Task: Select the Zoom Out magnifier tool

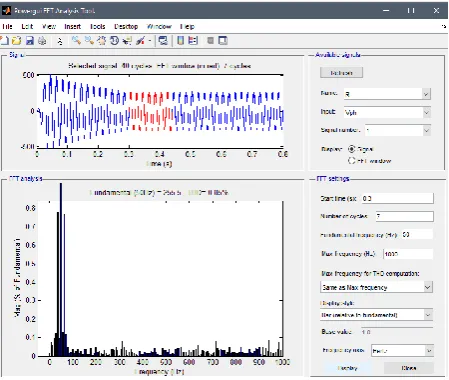Action: (89, 41)
